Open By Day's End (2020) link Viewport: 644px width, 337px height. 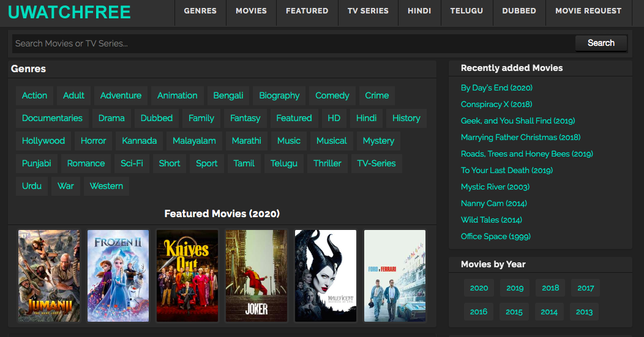pos(496,87)
